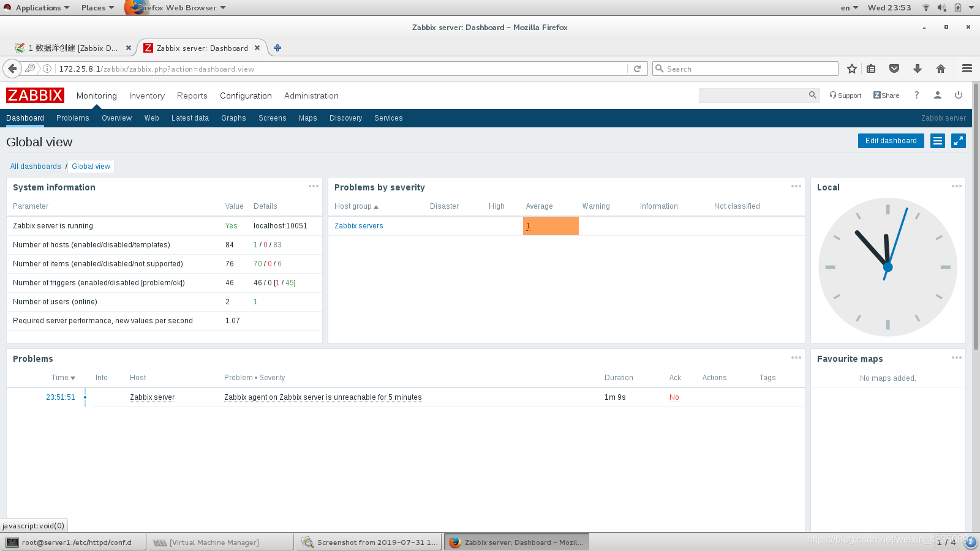This screenshot has width=980, height=551.
Task: Open a new browser tab
Action: [x=277, y=48]
